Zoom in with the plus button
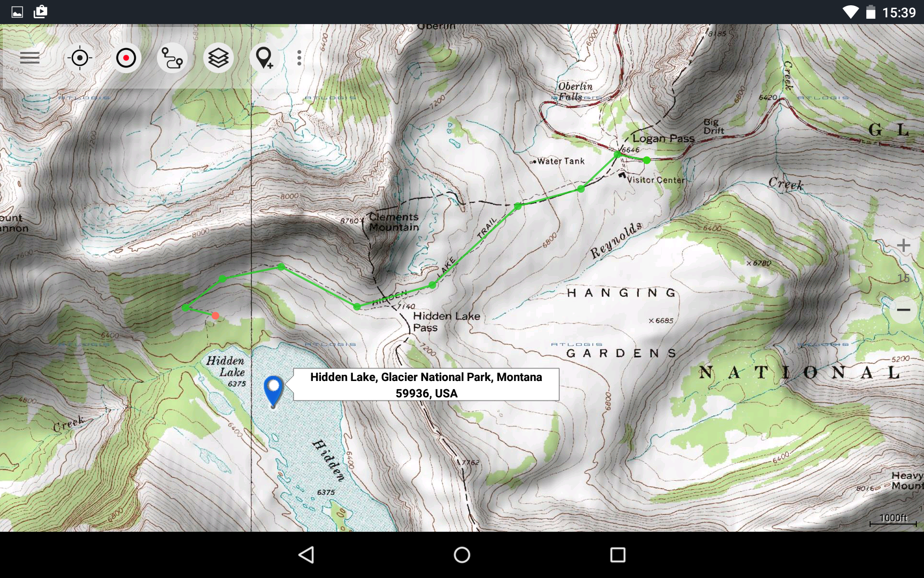The height and width of the screenshot is (578, 924). (903, 246)
